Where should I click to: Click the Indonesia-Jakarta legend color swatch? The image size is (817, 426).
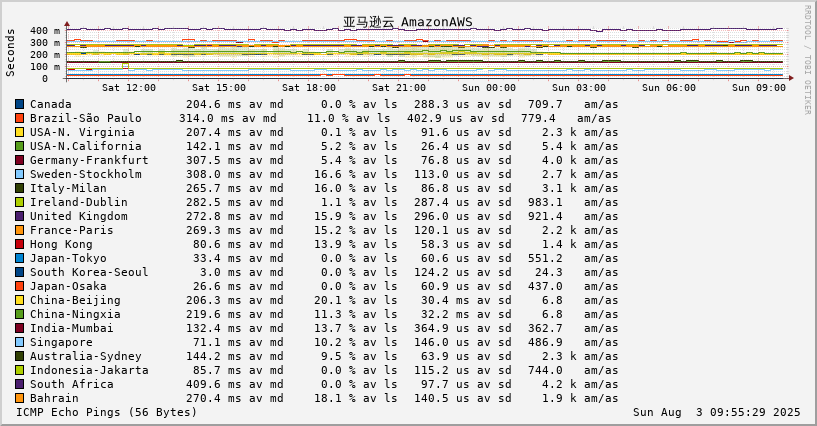(20, 370)
